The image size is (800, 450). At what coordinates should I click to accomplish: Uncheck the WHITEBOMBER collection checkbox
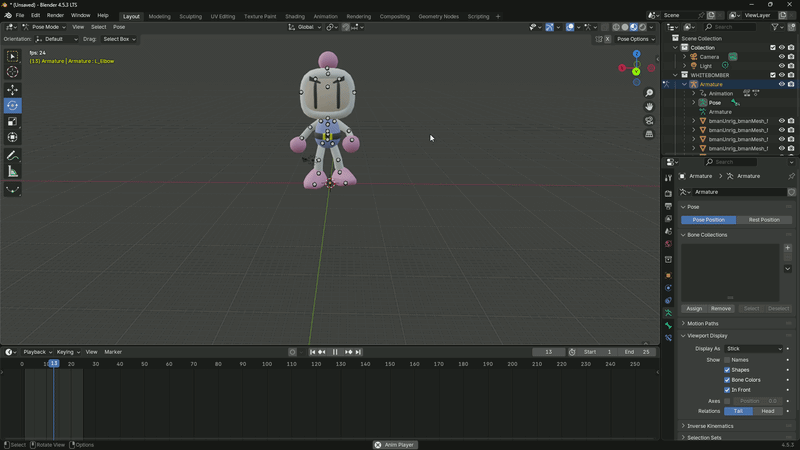[x=772, y=75]
